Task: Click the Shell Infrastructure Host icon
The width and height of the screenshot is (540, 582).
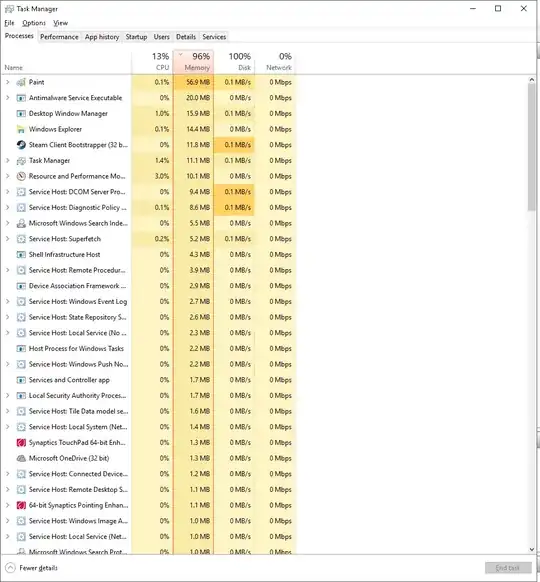Action: coord(21,255)
